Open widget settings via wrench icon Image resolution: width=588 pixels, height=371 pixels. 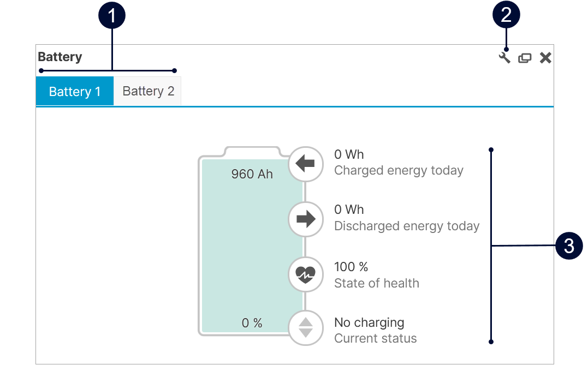[x=504, y=57]
